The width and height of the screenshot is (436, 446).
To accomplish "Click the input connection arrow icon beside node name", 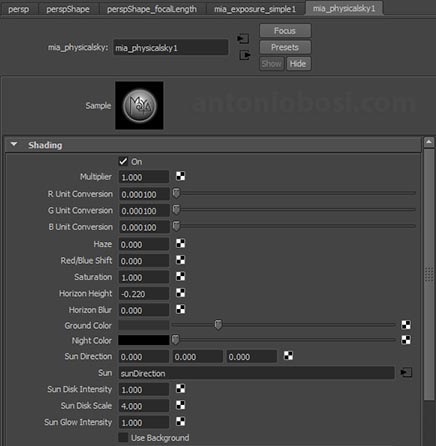I will pos(243,39).
